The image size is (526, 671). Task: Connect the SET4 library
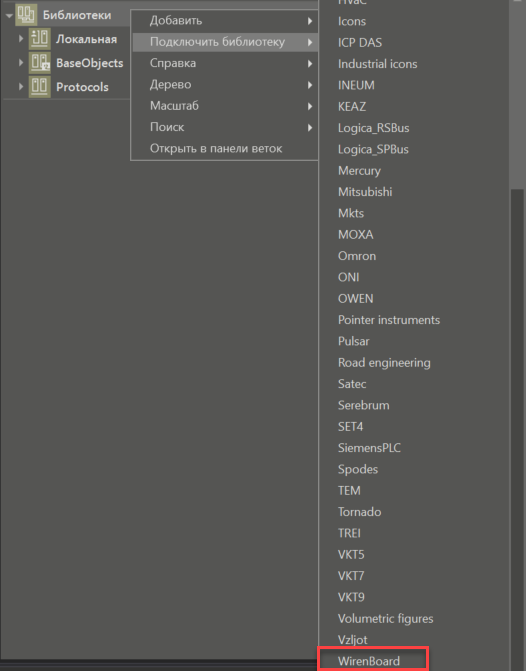pyautogui.click(x=351, y=427)
